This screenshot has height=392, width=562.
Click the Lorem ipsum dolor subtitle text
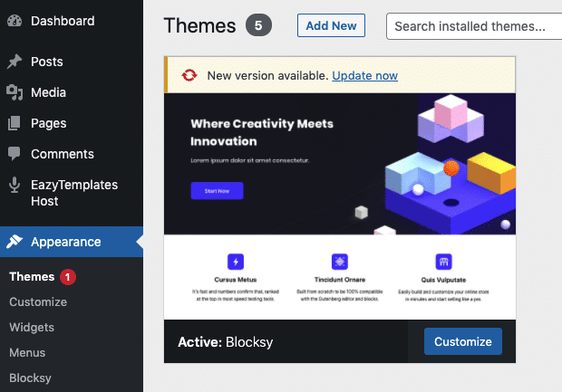(x=250, y=160)
